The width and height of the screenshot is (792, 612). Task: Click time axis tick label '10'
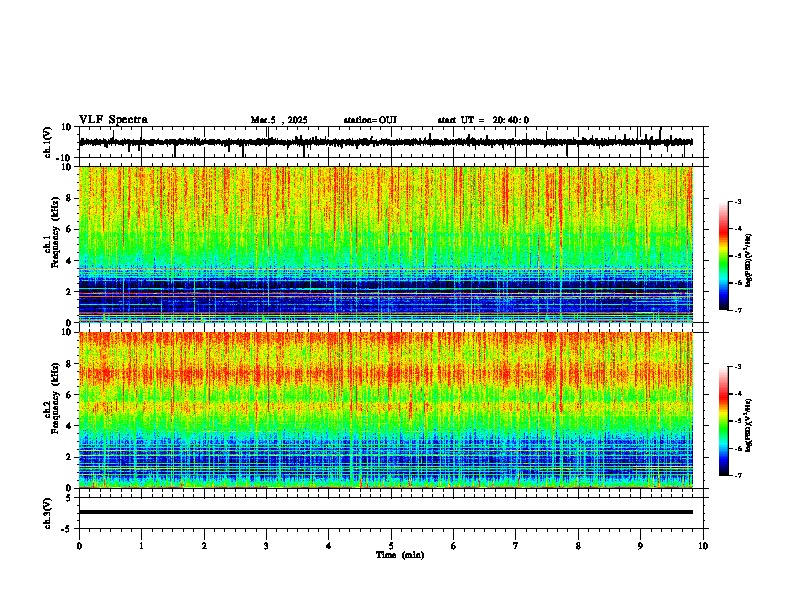703,546
